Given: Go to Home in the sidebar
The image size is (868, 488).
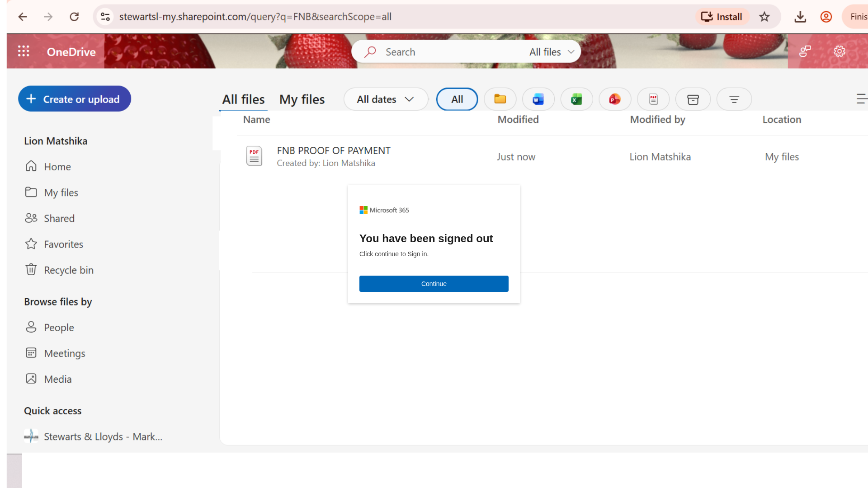Looking at the screenshot, I should pyautogui.click(x=57, y=167).
